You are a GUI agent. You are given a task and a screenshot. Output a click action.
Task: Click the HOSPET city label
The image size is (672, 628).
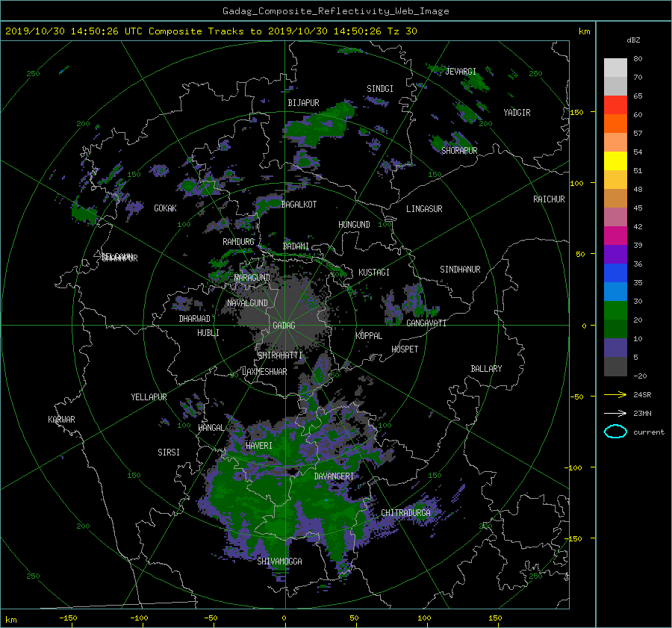pos(405,349)
